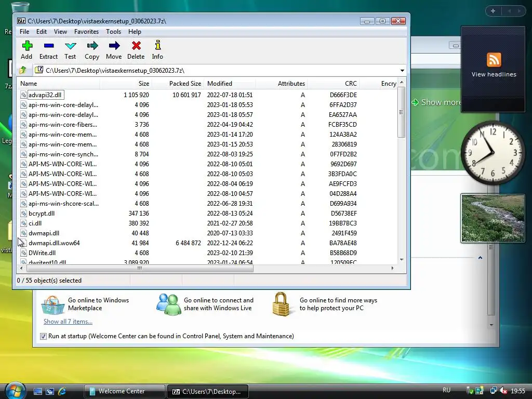Click the analog clock gadget
The width and height of the screenshot is (532, 399).
point(493,153)
